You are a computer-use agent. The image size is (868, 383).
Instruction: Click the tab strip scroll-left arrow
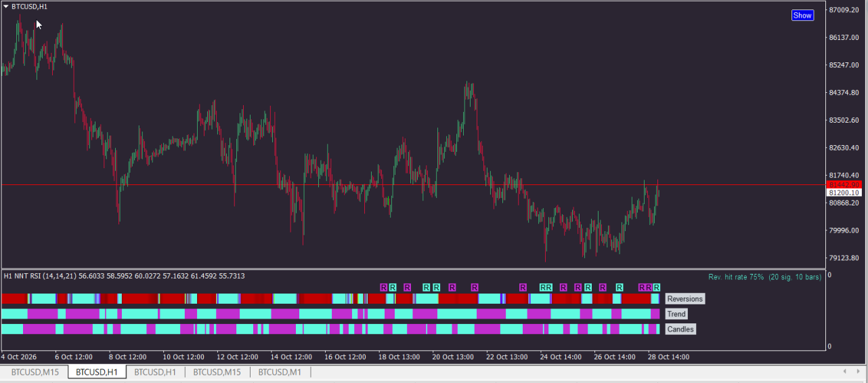click(844, 371)
